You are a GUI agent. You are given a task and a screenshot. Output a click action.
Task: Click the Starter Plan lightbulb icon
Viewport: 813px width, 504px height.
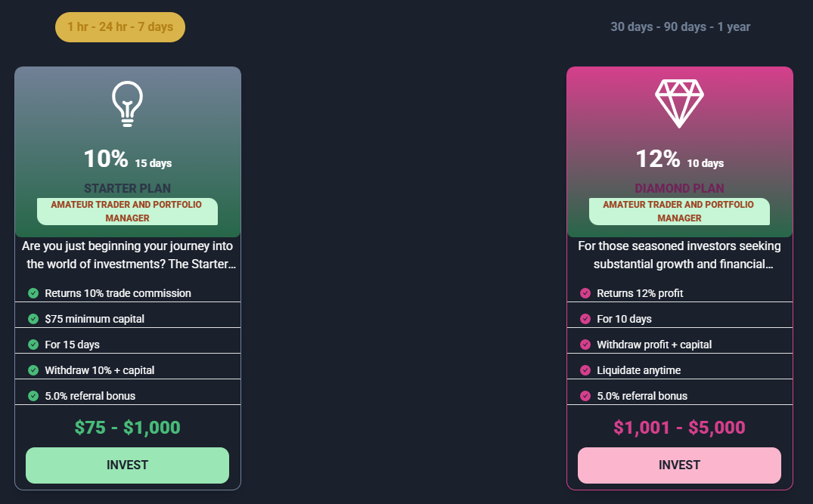pos(127,103)
